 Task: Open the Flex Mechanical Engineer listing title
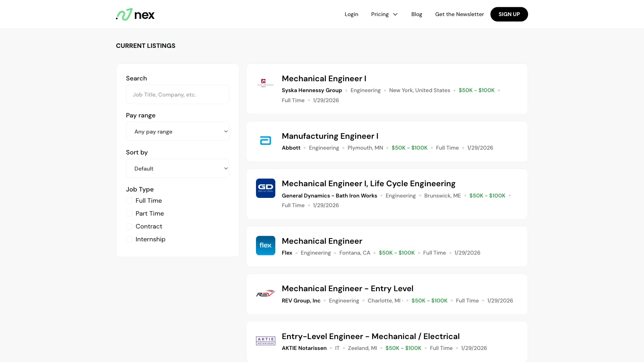pyautogui.click(x=322, y=241)
